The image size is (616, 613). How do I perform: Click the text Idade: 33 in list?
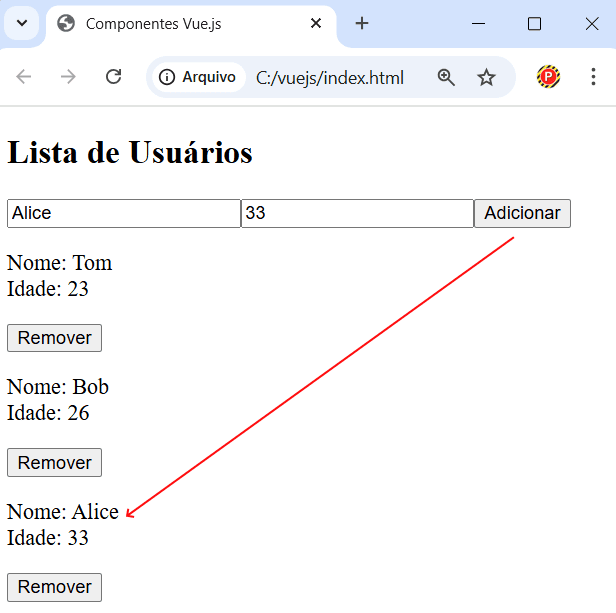[x=48, y=538]
